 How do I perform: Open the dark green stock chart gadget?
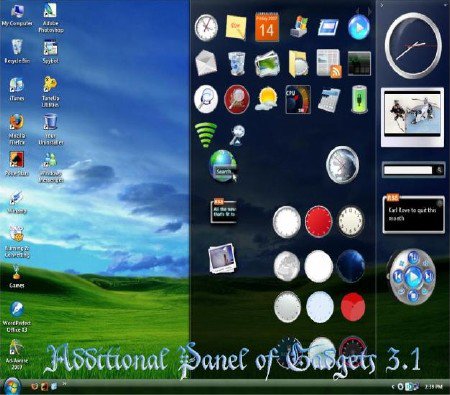click(x=359, y=63)
